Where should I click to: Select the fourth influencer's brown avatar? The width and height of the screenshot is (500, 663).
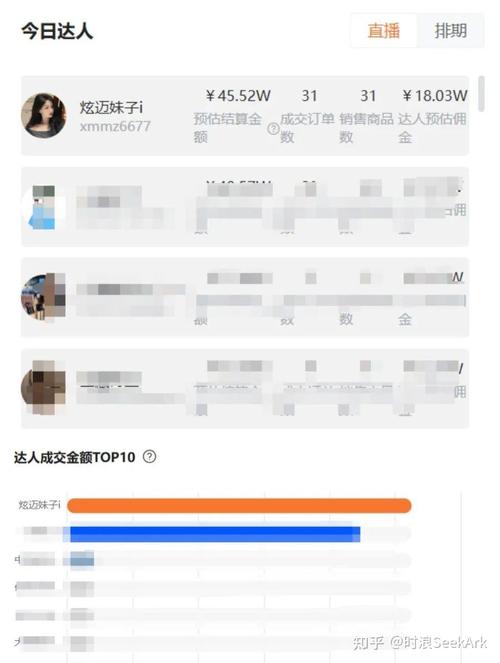pos(44,388)
